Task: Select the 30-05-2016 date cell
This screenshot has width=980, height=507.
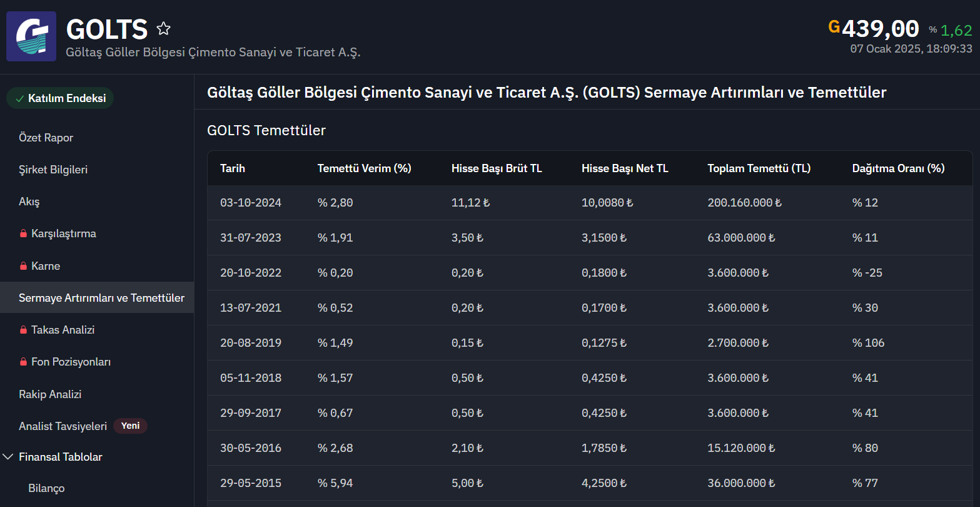Action: point(251,448)
